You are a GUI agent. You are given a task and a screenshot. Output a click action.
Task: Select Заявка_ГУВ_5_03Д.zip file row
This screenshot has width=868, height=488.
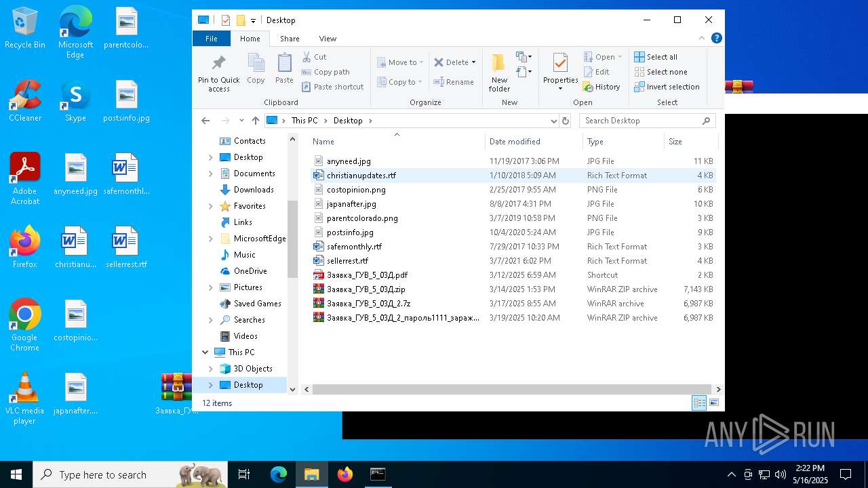(x=513, y=289)
